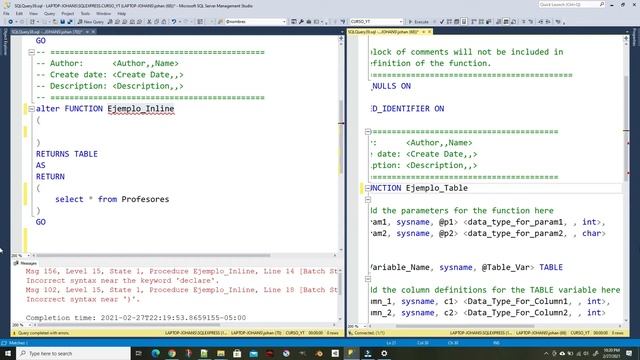Click the Msg 102 error line

(182, 290)
